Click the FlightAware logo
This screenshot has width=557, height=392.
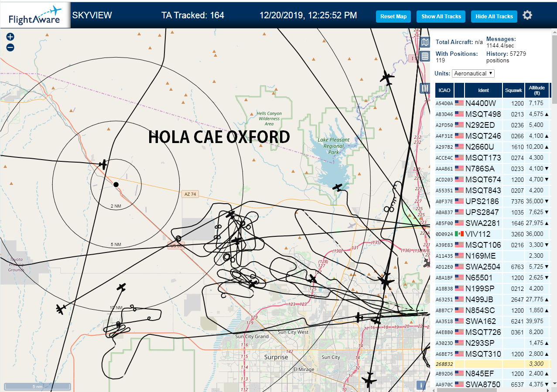click(35, 15)
